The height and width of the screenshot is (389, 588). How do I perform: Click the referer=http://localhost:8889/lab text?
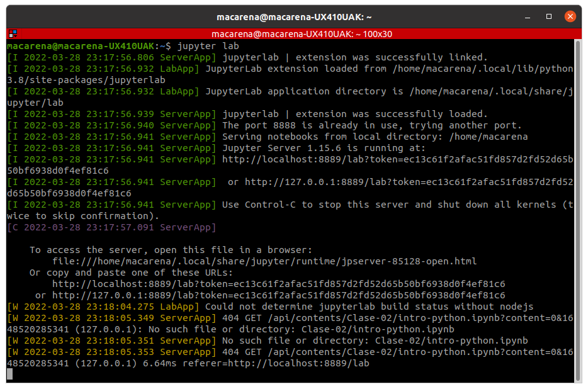pos(276,363)
